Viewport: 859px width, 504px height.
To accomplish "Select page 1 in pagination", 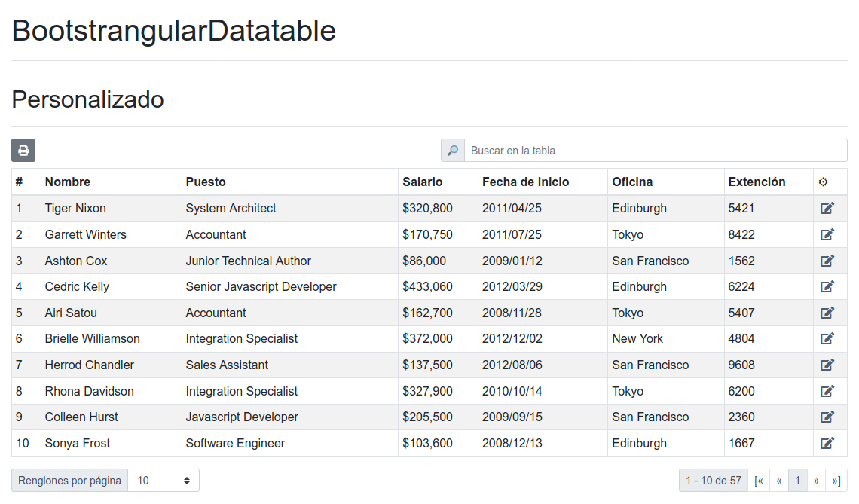I will click(x=798, y=481).
